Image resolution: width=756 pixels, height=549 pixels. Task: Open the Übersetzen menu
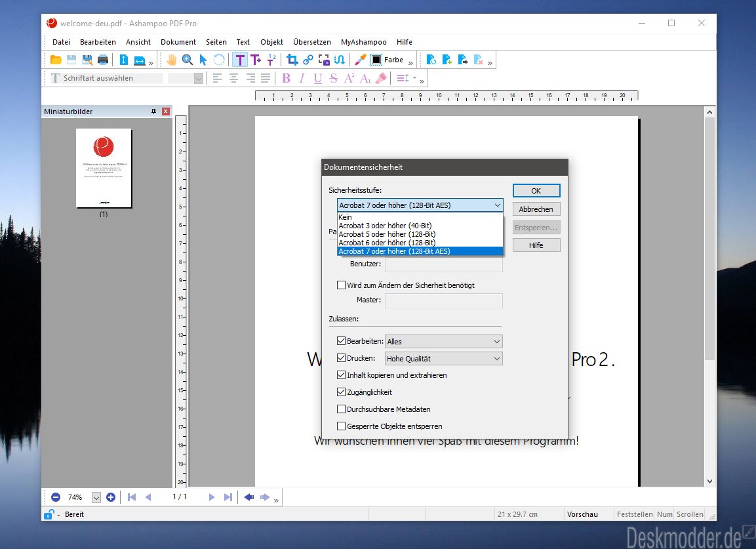pos(312,42)
